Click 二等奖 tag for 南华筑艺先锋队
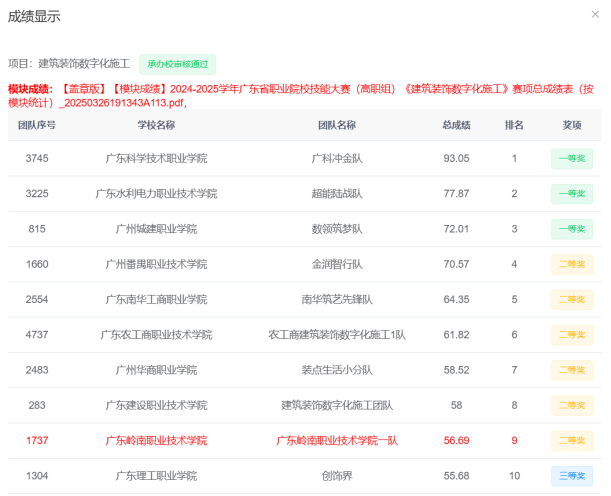 [572, 300]
